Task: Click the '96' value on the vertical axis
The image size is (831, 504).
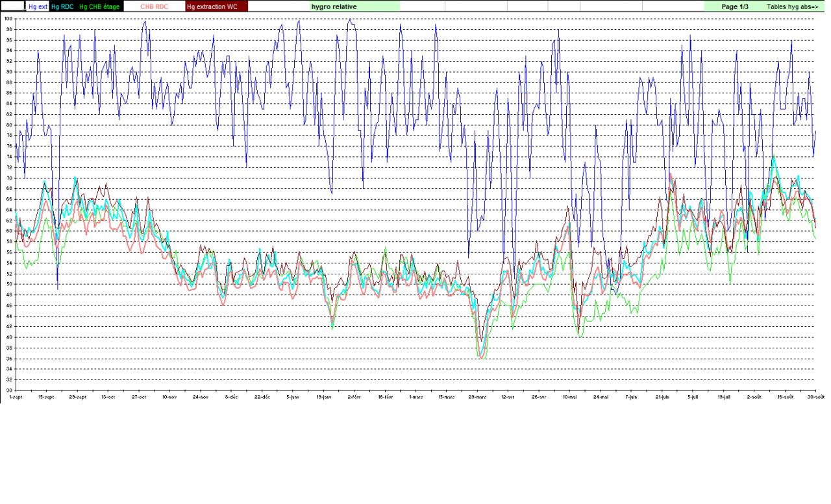Action: click(x=9, y=40)
